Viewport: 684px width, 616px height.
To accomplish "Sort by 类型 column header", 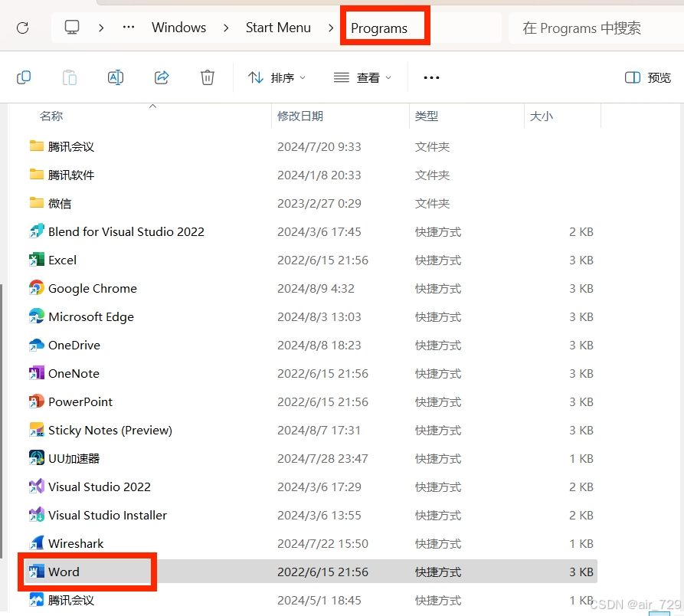I will tap(426, 116).
